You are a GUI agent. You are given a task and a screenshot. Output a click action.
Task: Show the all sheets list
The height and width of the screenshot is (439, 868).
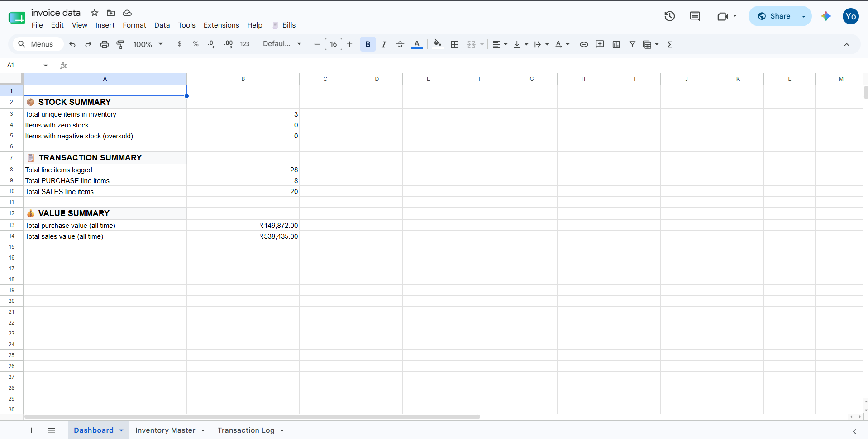(51, 430)
